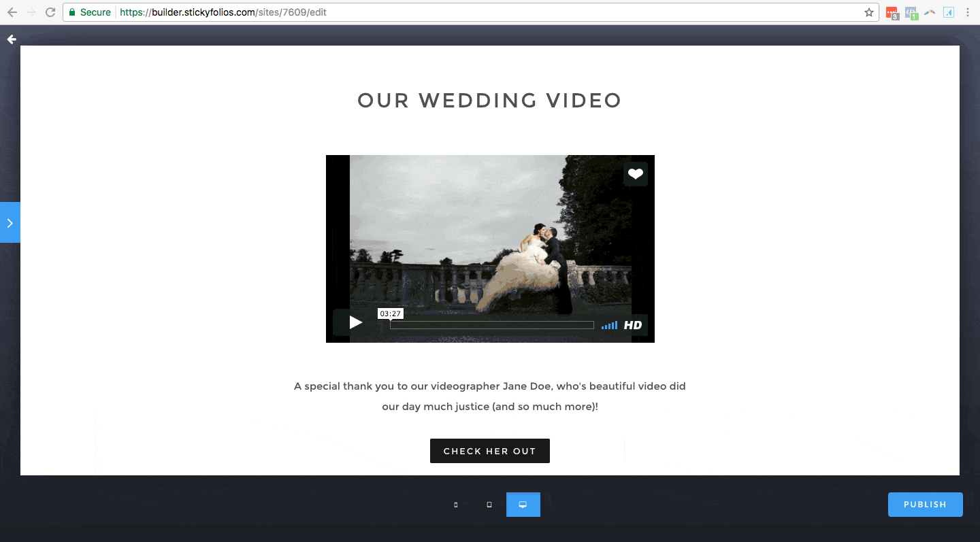
Task: Open the blue sail-shaped extension
Action: click(x=949, y=12)
